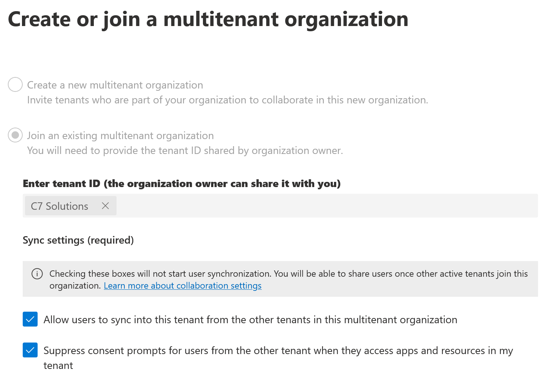
Task: Select Create a new multitenant organization radio
Action: coord(15,85)
